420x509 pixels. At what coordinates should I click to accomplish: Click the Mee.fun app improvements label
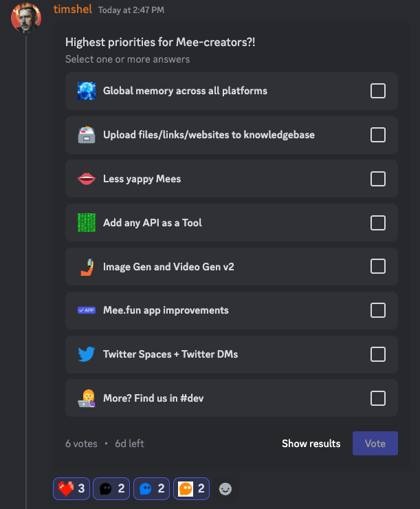(166, 310)
